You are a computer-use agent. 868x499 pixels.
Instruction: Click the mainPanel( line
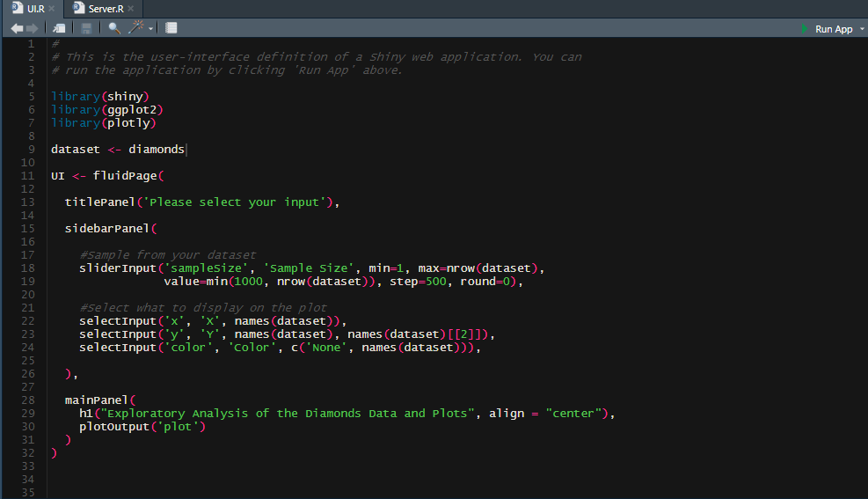coord(100,400)
